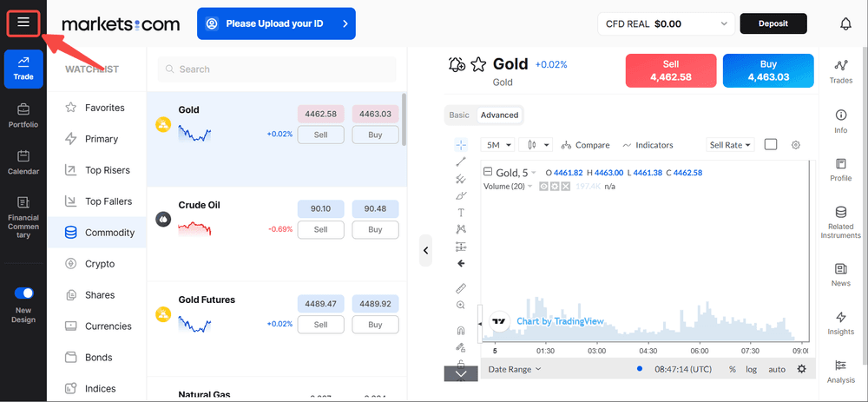Open the Calendar section
The image size is (868, 402).
pos(23,162)
